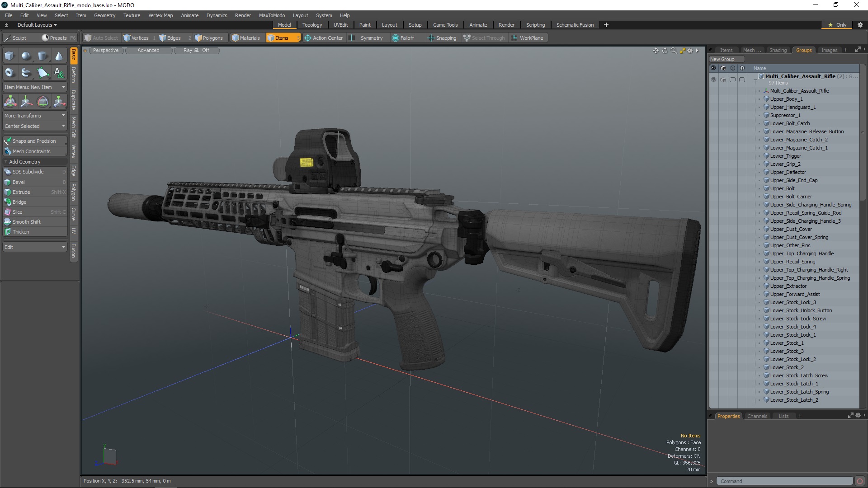Open the Default Layouts dropdown
Viewport: 868px width, 488px height.
coord(36,24)
